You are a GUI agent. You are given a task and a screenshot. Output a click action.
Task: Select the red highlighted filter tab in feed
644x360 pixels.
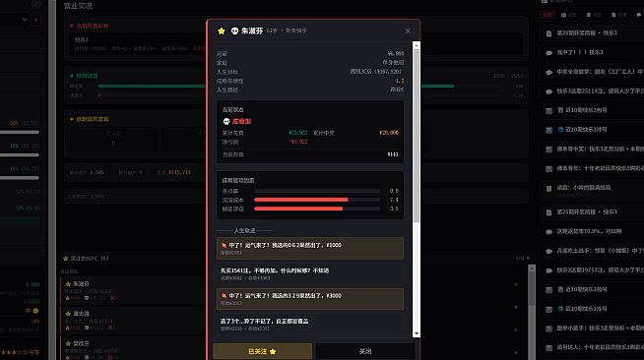pos(547,15)
